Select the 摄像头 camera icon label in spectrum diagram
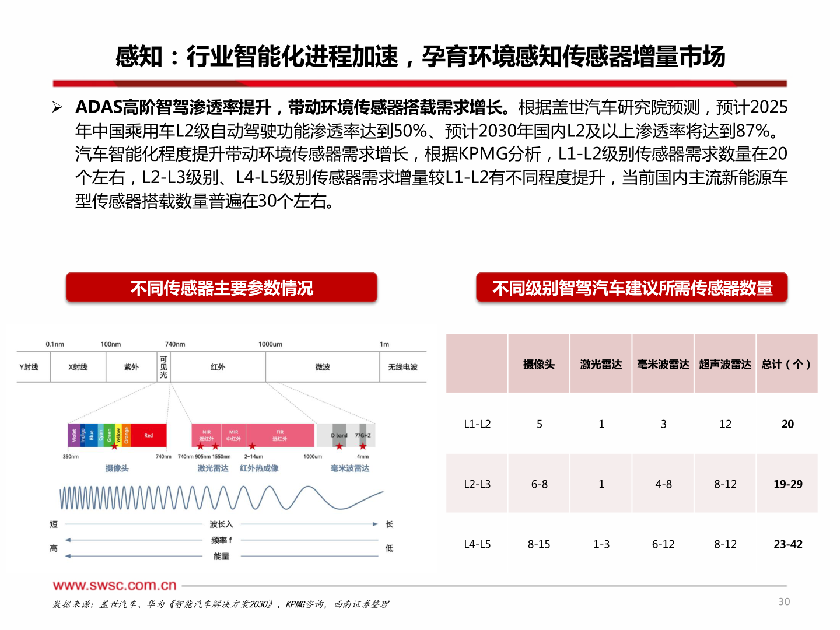 pyautogui.click(x=117, y=468)
